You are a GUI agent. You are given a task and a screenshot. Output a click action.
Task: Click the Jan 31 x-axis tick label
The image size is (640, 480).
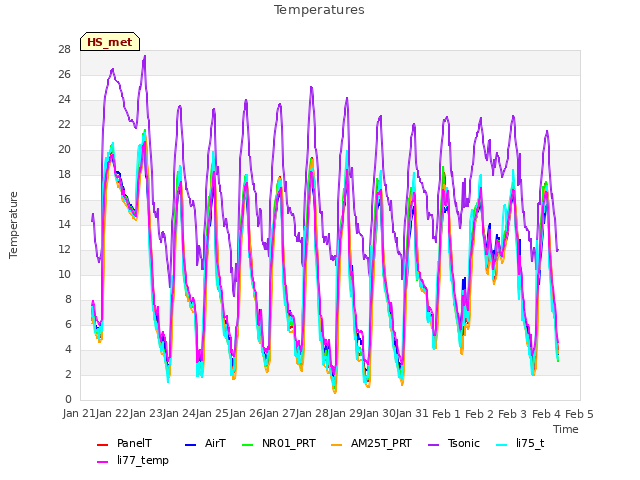point(412,414)
